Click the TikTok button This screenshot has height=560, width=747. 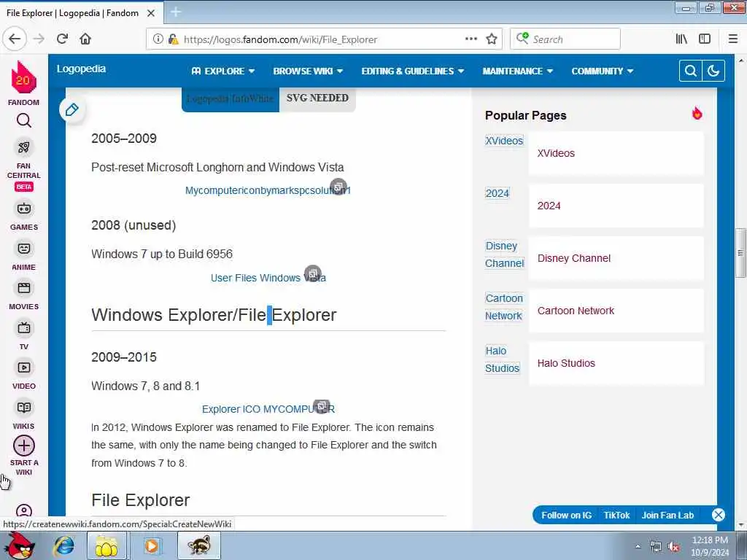[x=616, y=516]
